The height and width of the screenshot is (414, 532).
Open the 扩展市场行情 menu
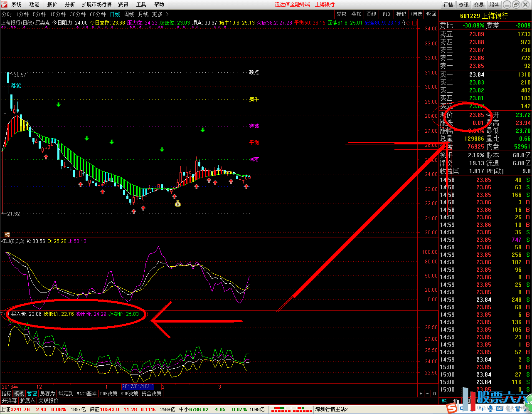97,5
